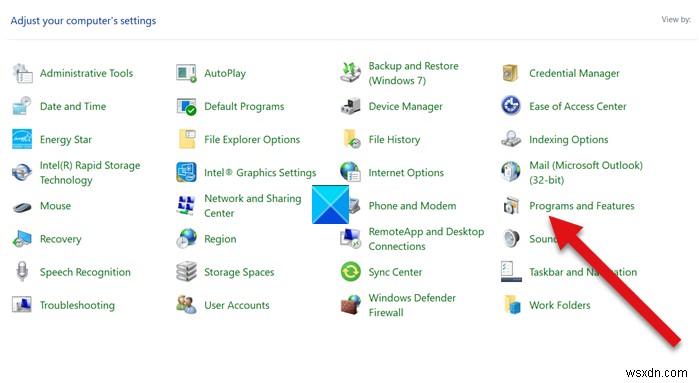Viewport: 699px width, 383px height.
Task: Open the Internet Options globe icon
Action: coord(351,173)
